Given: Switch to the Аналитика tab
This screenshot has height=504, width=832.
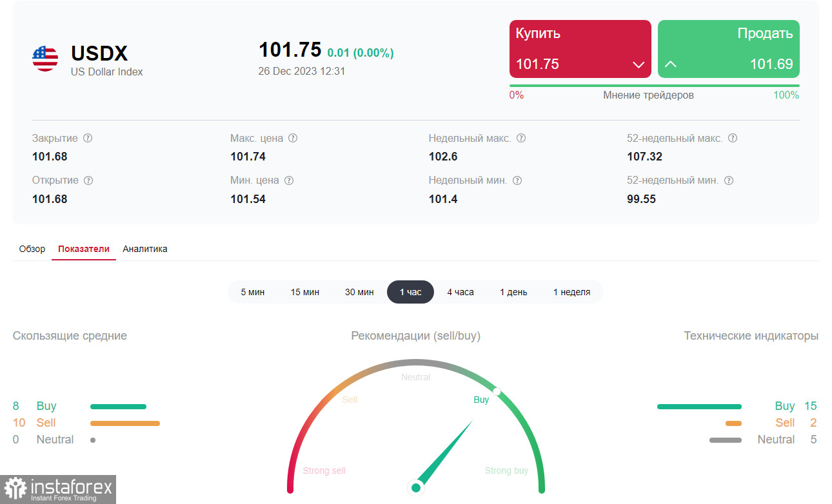Looking at the screenshot, I should [145, 249].
